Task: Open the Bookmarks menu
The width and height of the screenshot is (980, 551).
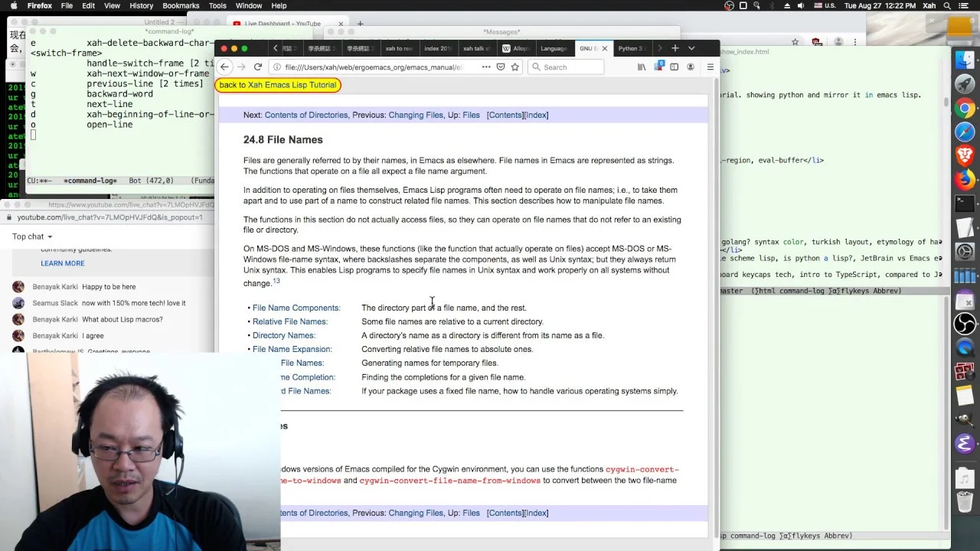Action: 181,5
